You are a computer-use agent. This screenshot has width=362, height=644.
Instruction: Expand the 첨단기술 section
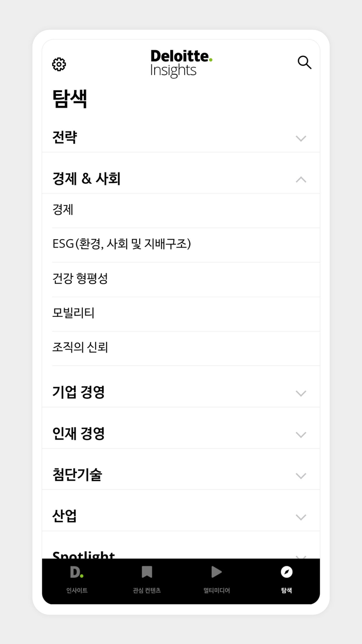[180, 475]
